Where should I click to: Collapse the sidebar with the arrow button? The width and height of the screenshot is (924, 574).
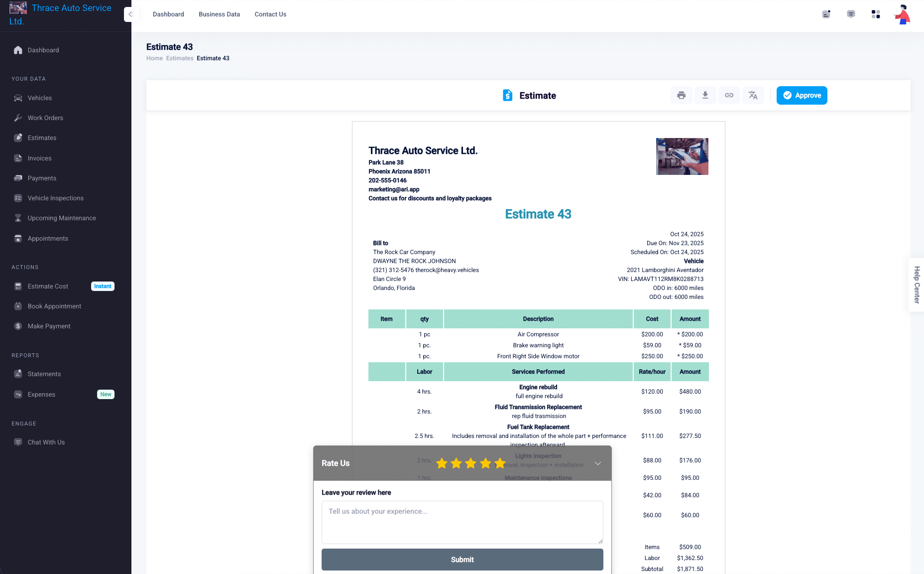coord(131,14)
